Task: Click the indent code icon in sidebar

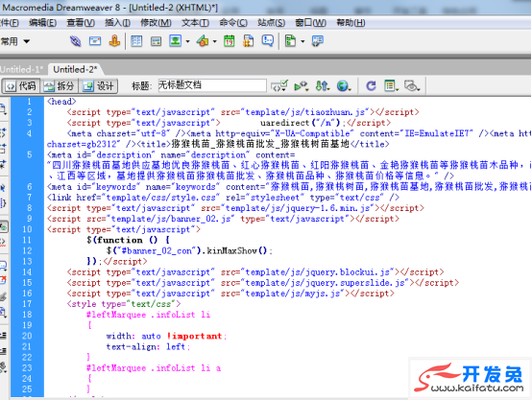Action: tap(3, 336)
